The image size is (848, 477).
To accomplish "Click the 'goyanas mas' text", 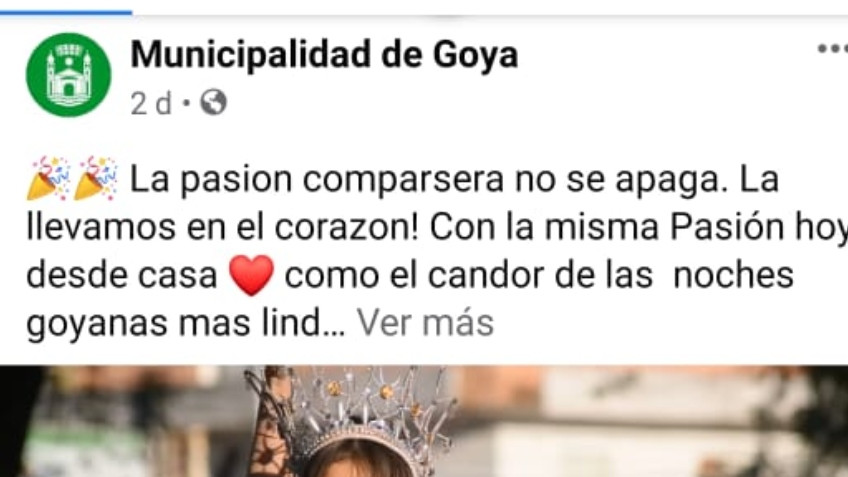I will click(x=138, y=324).
